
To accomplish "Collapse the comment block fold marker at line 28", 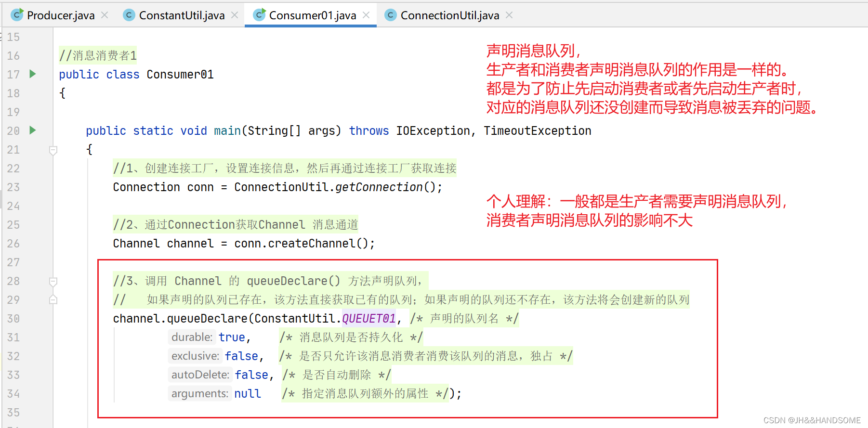I will click(53, 281).
